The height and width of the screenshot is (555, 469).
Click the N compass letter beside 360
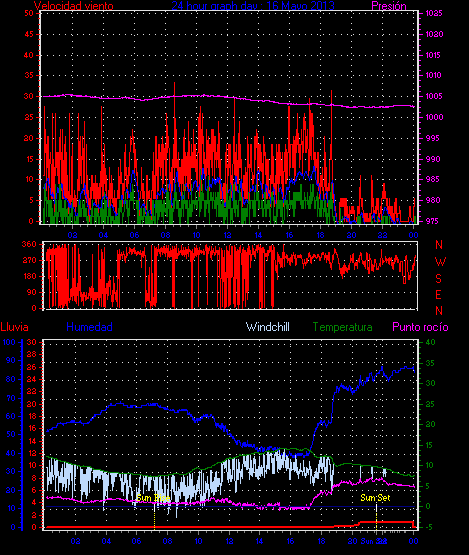point(439,245)
